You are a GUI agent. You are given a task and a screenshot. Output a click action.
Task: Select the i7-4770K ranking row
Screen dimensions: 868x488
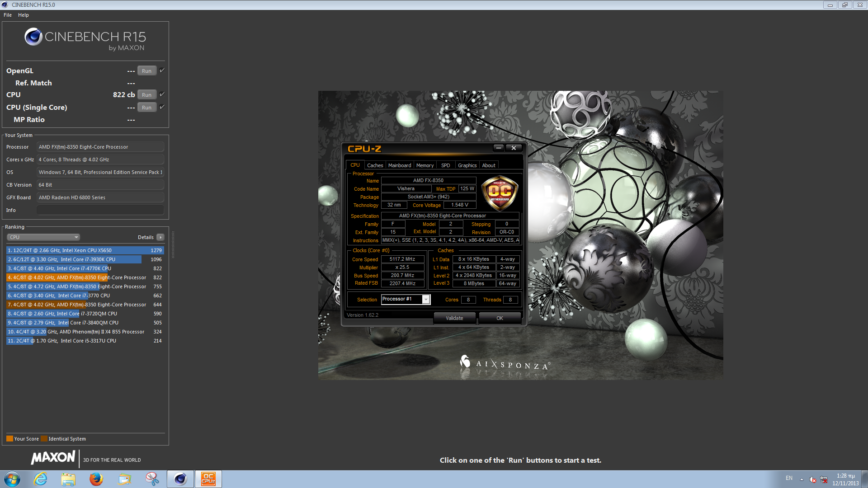pos(85,268)
